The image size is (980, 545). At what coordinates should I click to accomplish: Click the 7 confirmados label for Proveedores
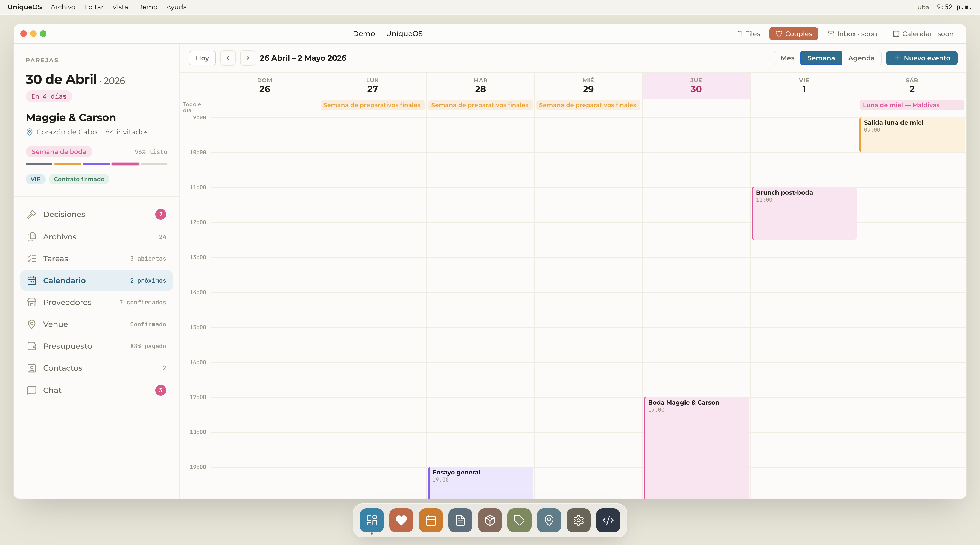[x=143, y=302]
